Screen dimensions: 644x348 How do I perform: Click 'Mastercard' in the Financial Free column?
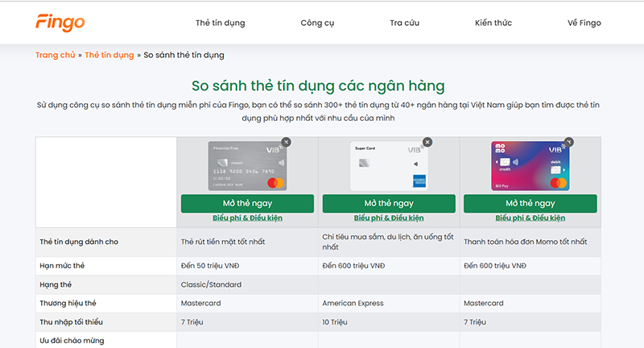pyautogui.click(x=200, y=303)
